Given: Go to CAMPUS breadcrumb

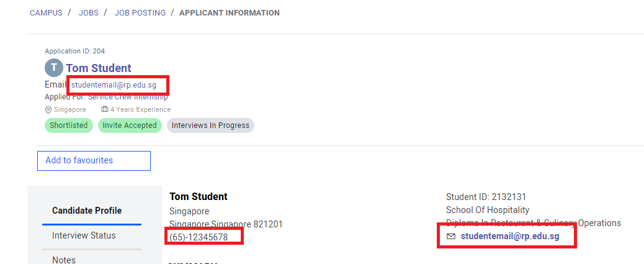Looking at the screenshot, I should tap(46, 13).
